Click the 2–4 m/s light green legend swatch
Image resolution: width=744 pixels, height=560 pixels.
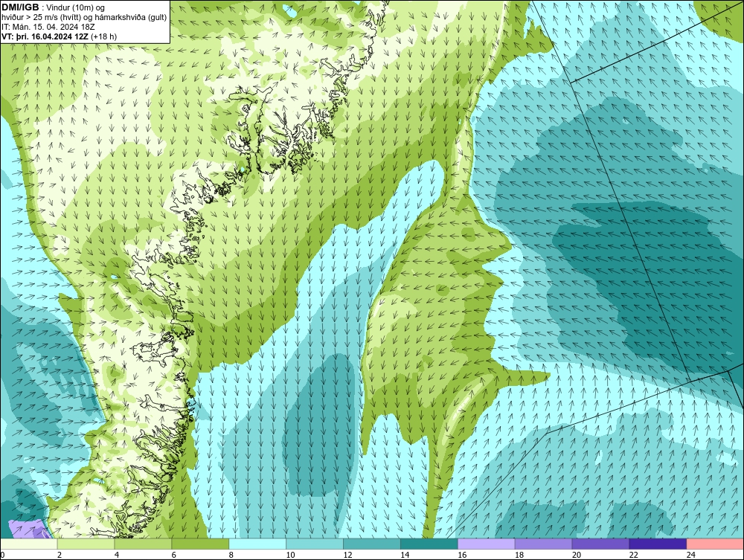tap(86, 544)
